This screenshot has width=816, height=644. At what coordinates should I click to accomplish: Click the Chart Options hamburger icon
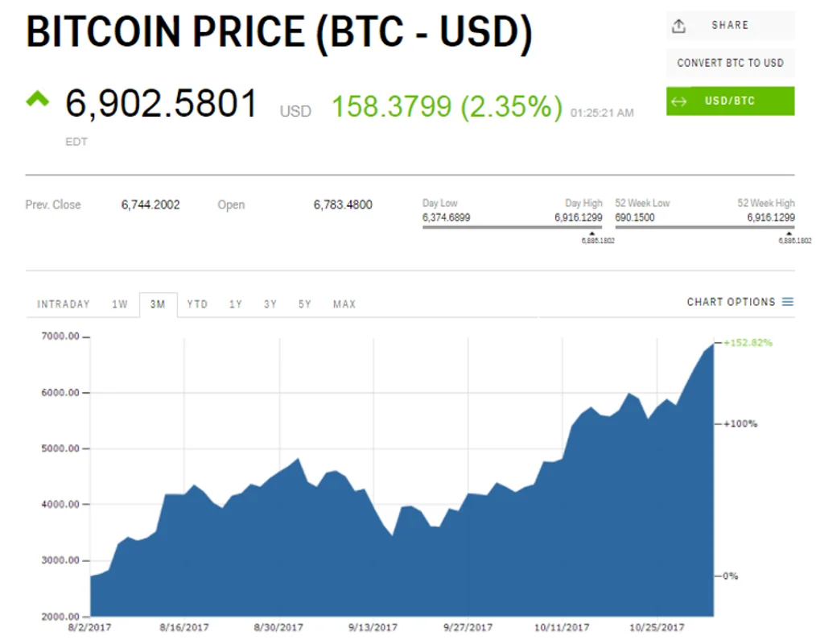(788, 302)
